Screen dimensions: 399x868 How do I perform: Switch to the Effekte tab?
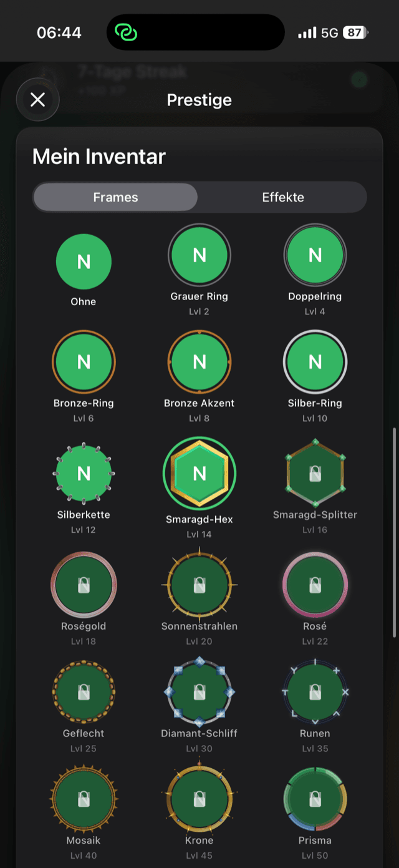pyautogui.click(x=283, y=197)
